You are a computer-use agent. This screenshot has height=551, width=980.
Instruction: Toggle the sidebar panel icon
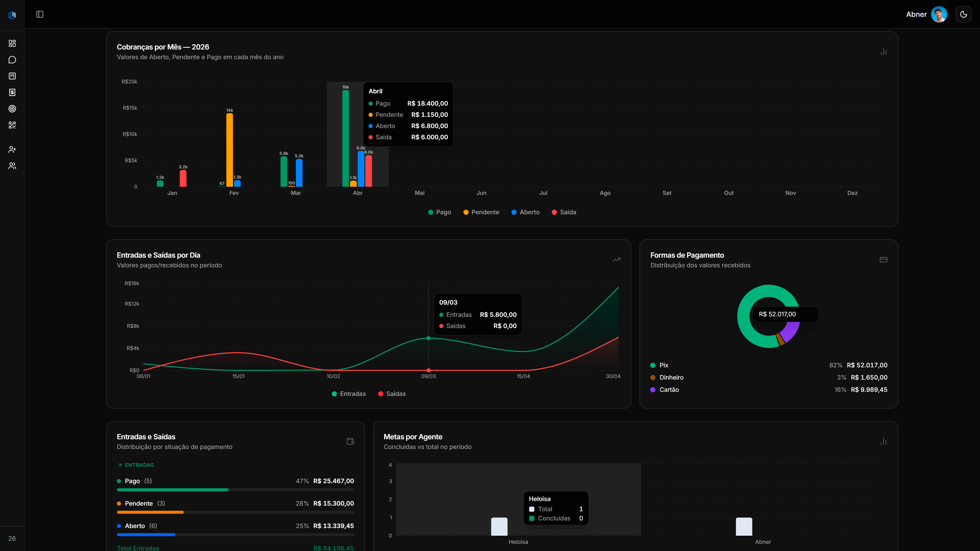coord(40,15)
